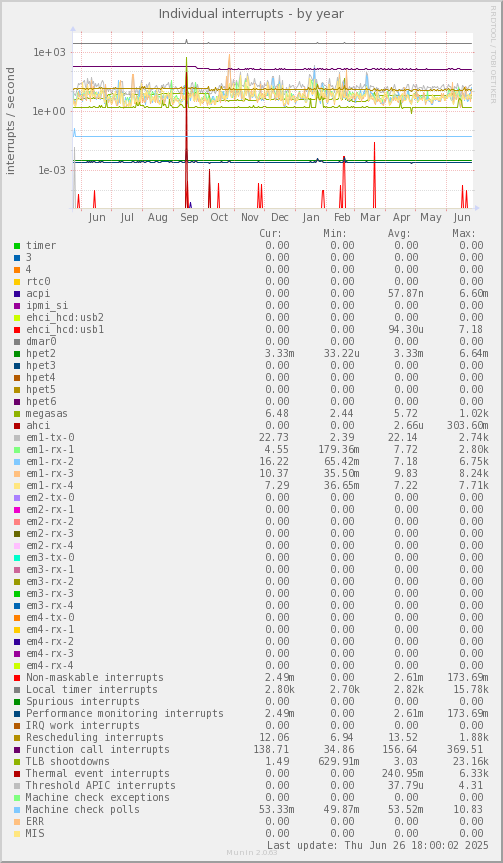Screen dimensions: 503x863
Task: Click the em1-rx-3 orange legend swatch
Action: coord(17,473)
